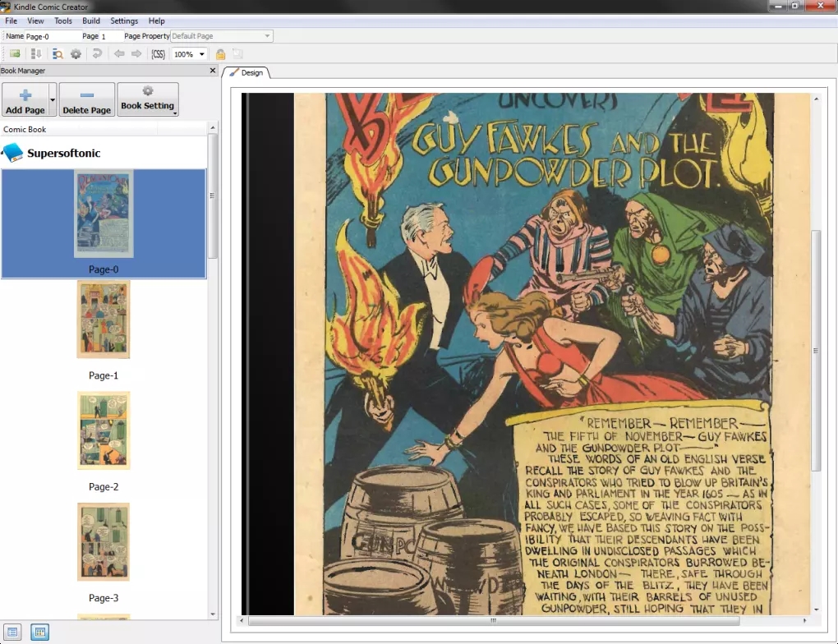Switch to list view in Book Manager
This screenshot has height=644, width=838.
13,632
